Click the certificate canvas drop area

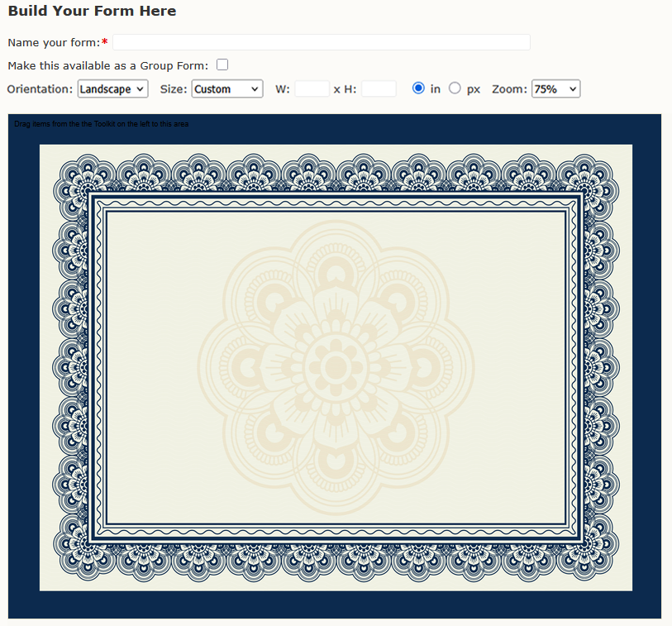click(336, 367)
